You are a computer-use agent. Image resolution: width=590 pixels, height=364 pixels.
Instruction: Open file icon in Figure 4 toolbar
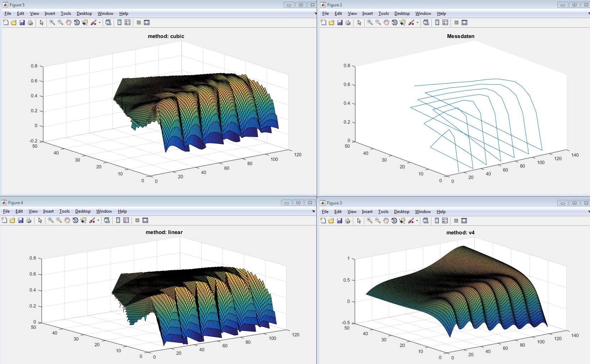pyautogui.click(x=12, y=220)
